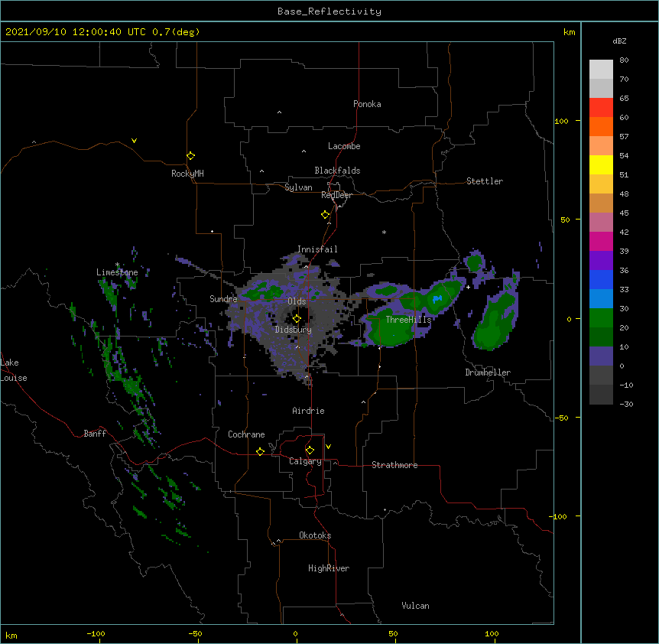Click the RockyMH label
Image resolution: width=659 pixels, height=644 pixels.
pos(187,174)
